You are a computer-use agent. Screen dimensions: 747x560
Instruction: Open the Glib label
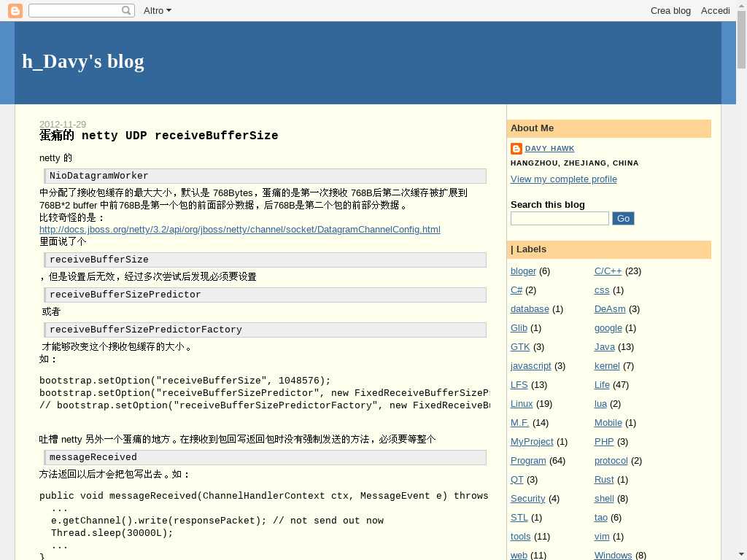519,328
